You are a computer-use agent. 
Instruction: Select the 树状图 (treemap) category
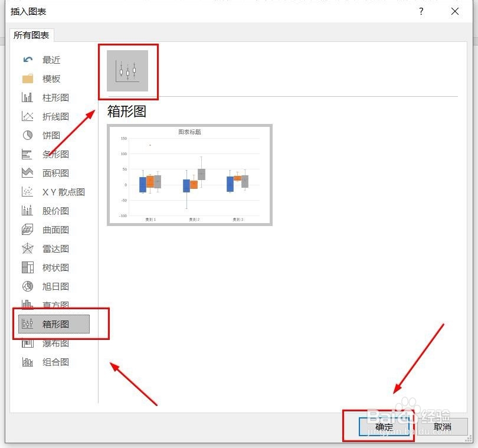click(56, 267)
